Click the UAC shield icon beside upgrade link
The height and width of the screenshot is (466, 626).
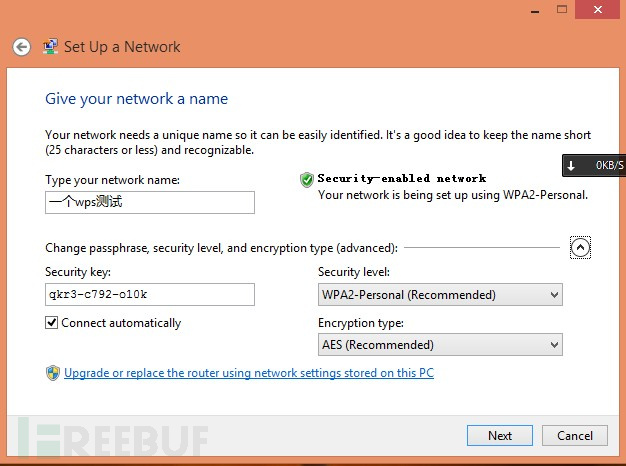click(53, 373)
